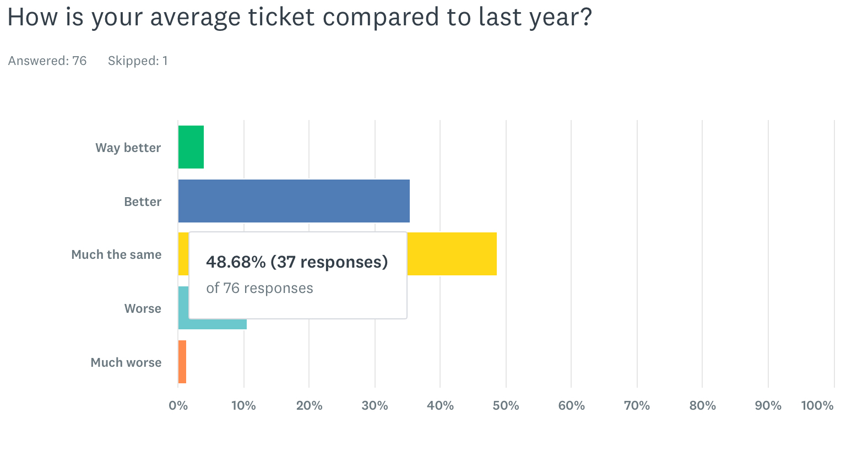Viewport: 868px width, 467px height.
Task: Click the Much worse axis label
Action: 126,362
